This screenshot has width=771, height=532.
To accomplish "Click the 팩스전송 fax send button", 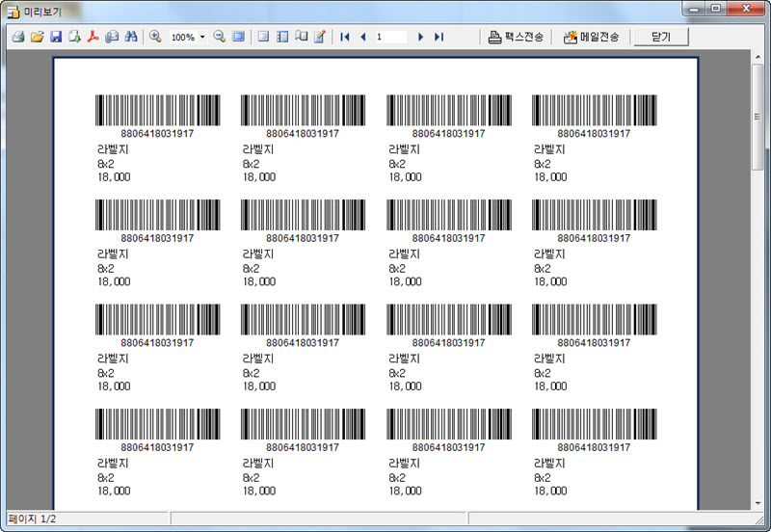I will point(516,37).
